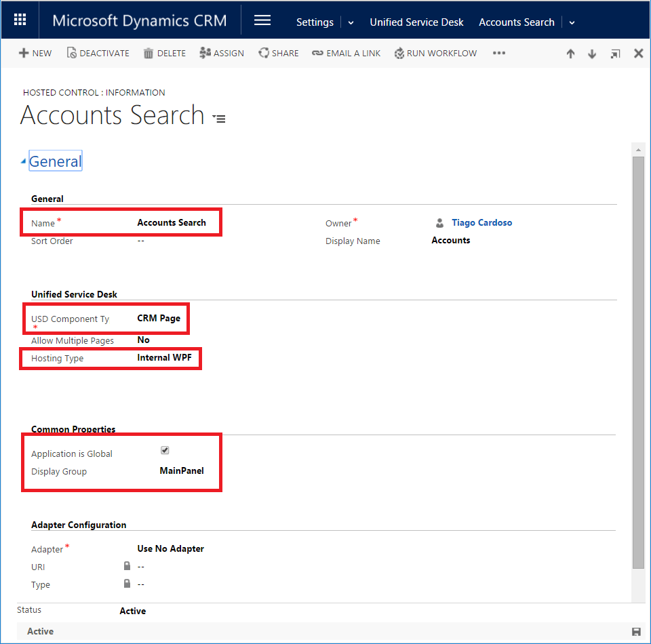Open the Accounts Search record chevron
Screen dimensions: 651x644
[x=572, y=22]
